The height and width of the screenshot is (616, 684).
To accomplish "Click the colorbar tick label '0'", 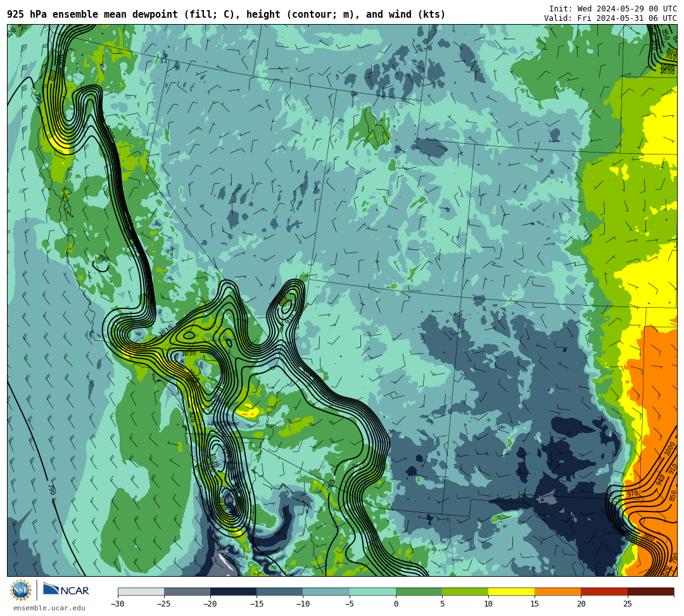I will click(396, 604).
